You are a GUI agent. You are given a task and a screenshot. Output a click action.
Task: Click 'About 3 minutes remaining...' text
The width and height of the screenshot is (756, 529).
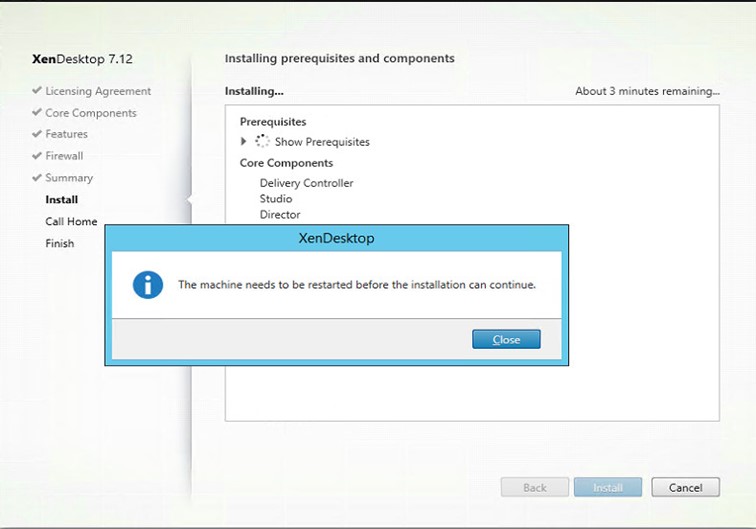pyautogui.click(x=647, y=91)
